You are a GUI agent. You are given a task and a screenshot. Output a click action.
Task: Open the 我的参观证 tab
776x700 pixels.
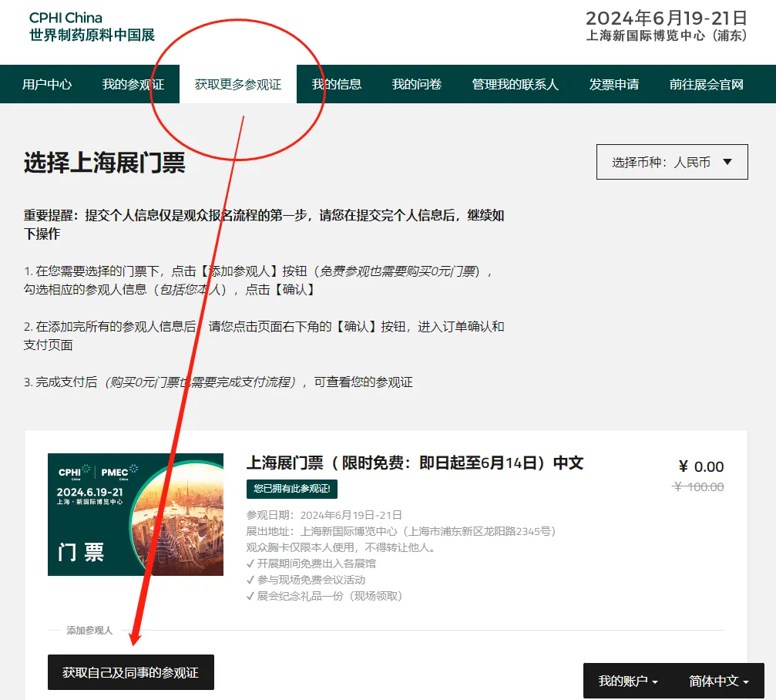pos(133,84)
